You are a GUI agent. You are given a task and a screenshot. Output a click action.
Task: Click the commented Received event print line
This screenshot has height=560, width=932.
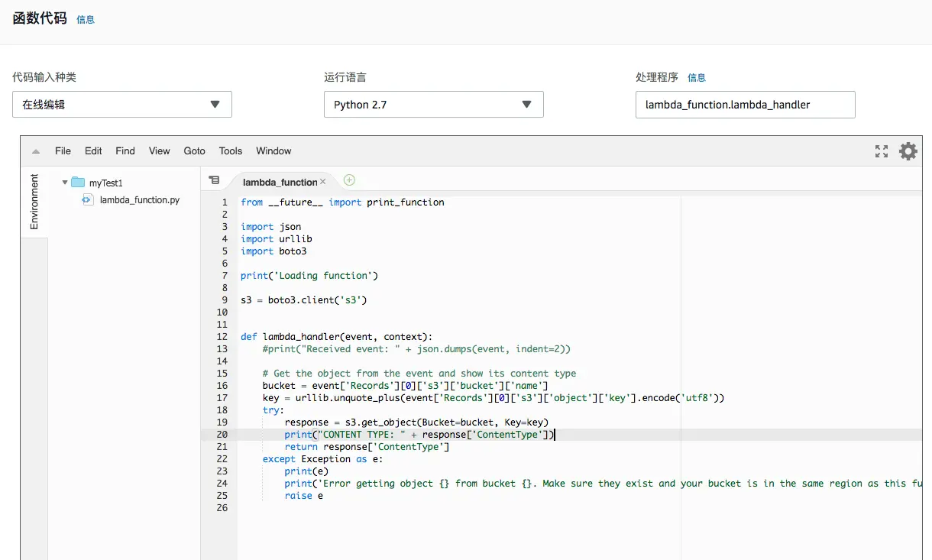click(416, 349)
